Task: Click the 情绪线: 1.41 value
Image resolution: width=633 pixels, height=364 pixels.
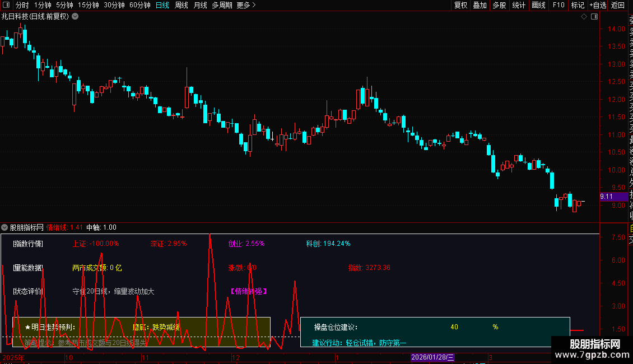Action: pyautogui.click(x=64, y=227)
